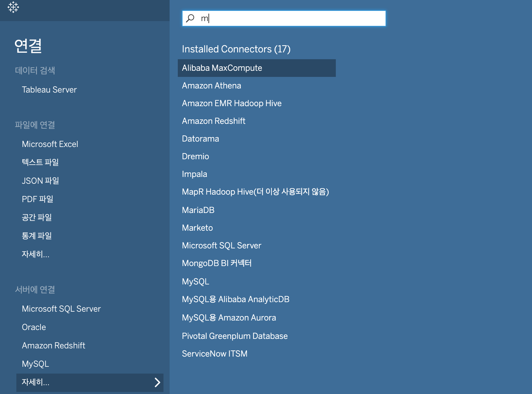Select MariaDB connector
532x394 pixels.
[x=198, y=210]
